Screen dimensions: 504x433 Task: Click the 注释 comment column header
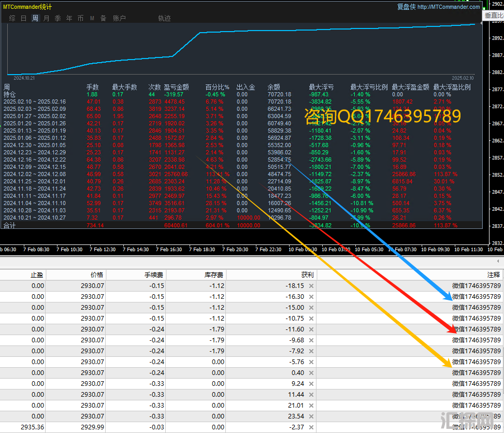pos(494,275)
